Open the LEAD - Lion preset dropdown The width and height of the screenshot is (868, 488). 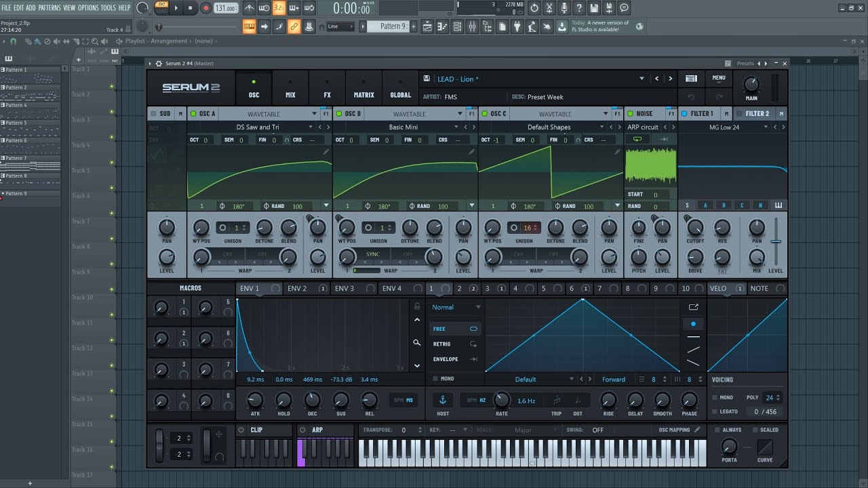point(642,79)
